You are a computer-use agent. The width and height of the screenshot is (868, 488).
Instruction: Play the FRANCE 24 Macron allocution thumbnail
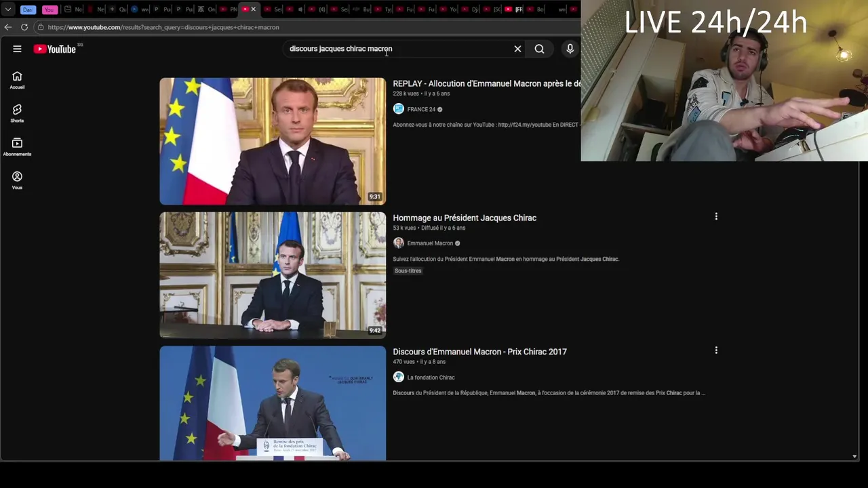pyautogui.click(x=273, y=141)
